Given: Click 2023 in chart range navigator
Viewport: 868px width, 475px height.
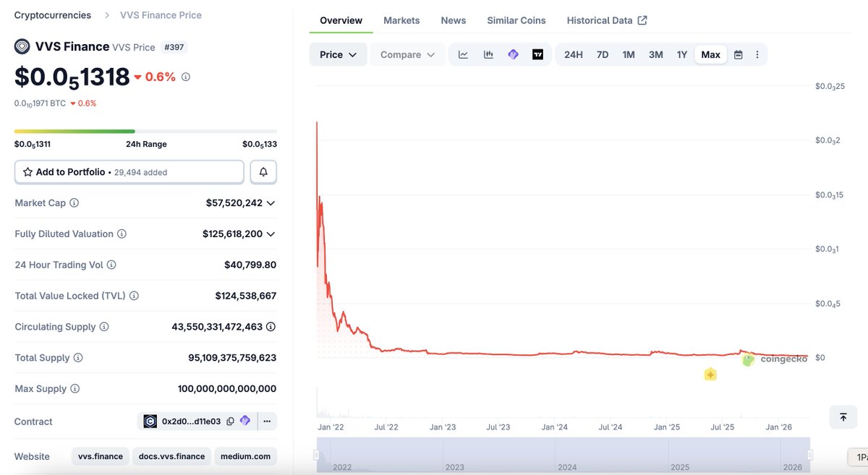Looking at the screenshot, I should click(455, 467).
